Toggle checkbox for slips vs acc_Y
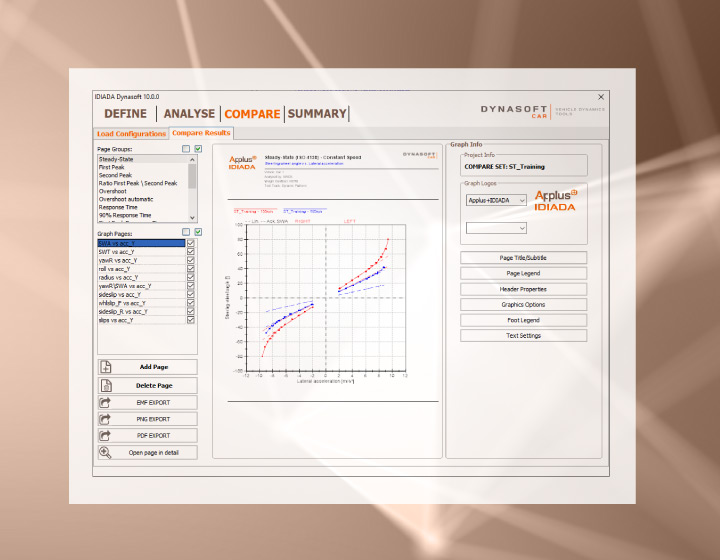The image size is (720, 560). [191, 320]
